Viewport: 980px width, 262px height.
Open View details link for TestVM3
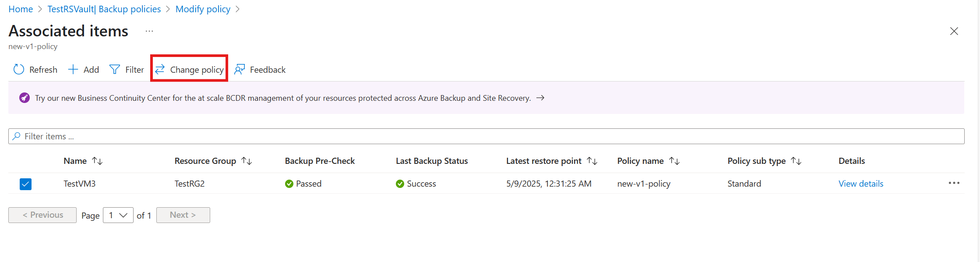(x=861, y=184)
